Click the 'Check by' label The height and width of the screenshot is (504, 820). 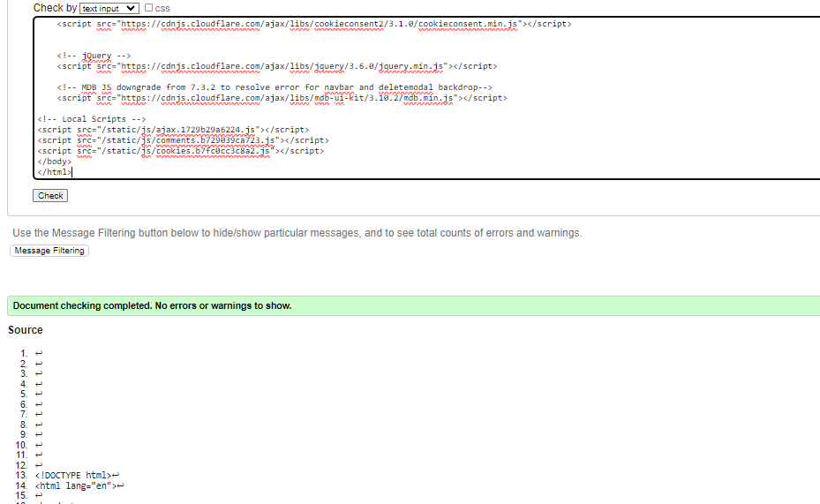pos(55,8)
